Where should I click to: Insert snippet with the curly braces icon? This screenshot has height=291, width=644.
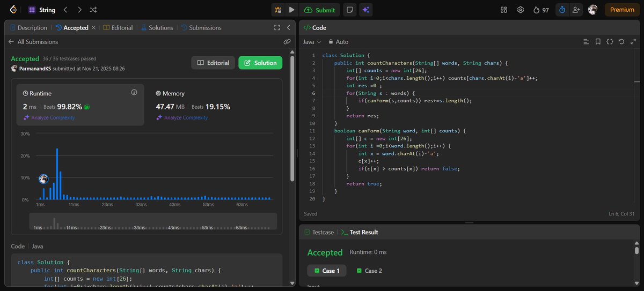610,41
